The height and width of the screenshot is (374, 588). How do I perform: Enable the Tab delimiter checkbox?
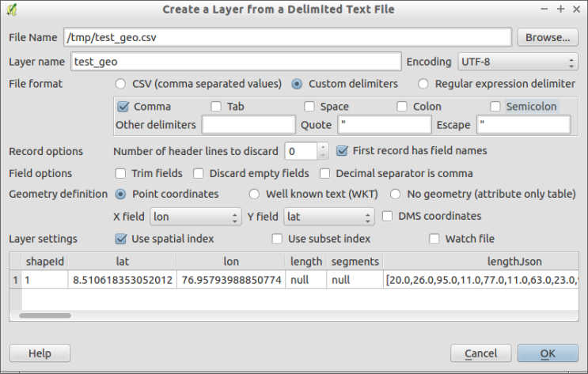coord(216,107)
